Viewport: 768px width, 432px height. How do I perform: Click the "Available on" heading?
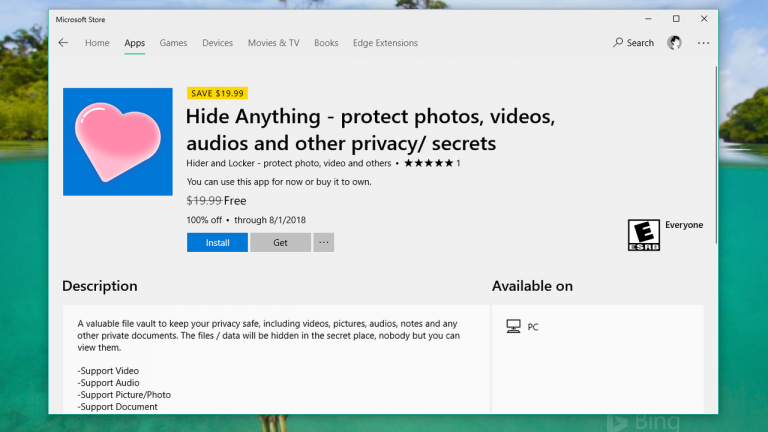(532, 286)
